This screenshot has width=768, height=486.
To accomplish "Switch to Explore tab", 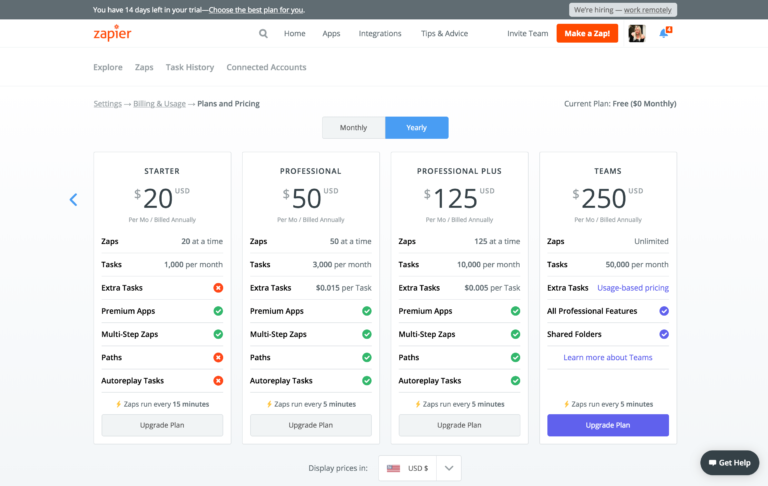I will (x=108, y=67).
